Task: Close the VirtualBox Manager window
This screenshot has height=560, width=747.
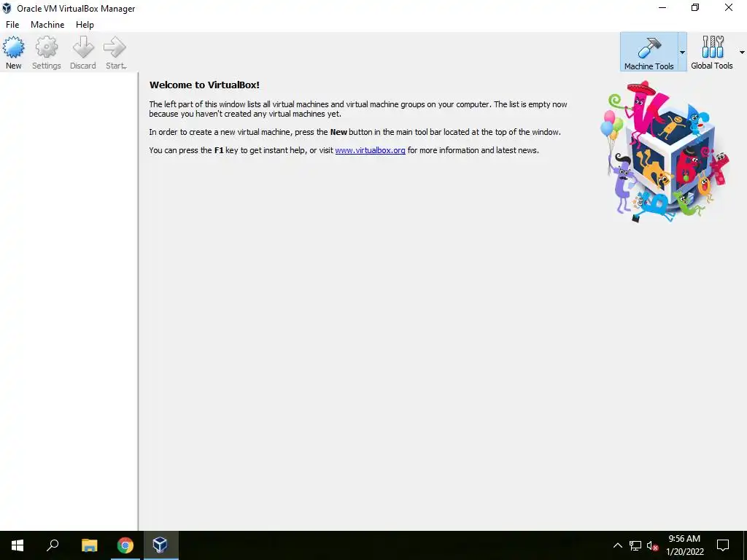Action: click(729, 8)
